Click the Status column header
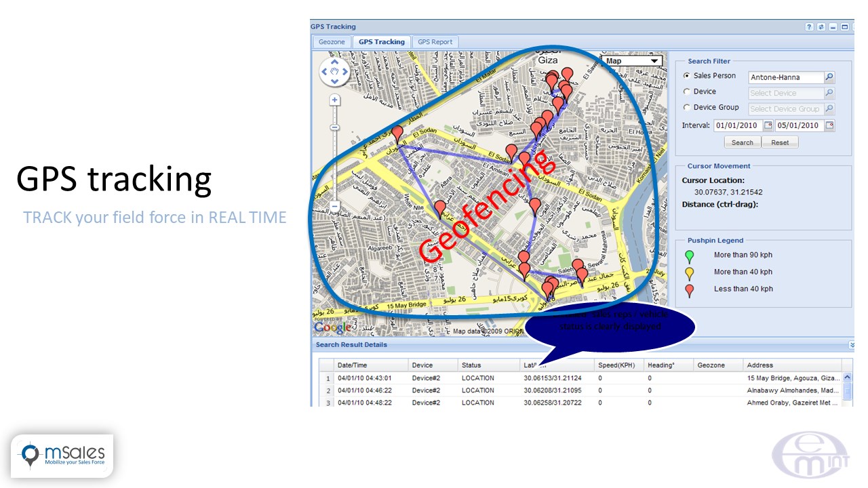 (x=488, y=365)
